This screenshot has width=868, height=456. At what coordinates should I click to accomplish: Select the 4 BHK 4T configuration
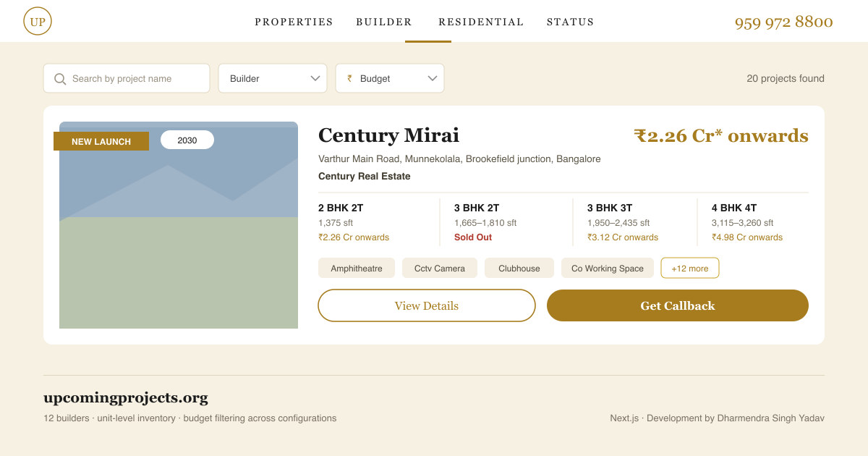734,208
